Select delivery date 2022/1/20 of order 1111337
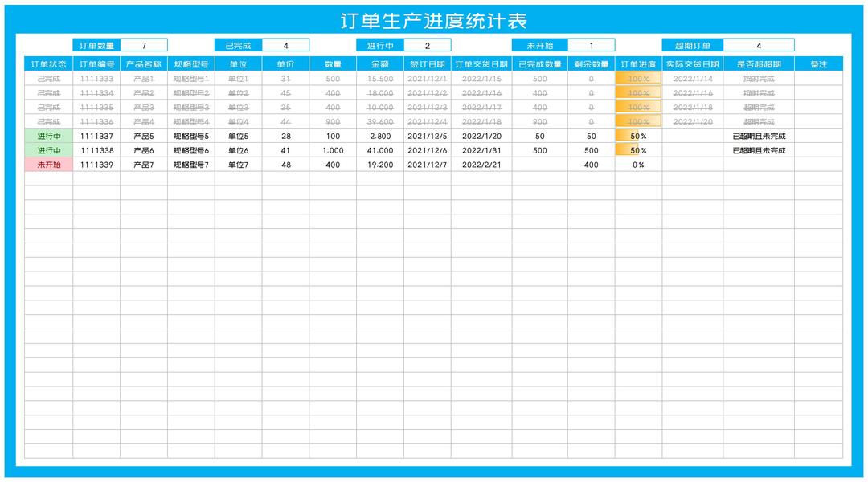This screenshot has height=482, width=868. (x=481, y=136)
